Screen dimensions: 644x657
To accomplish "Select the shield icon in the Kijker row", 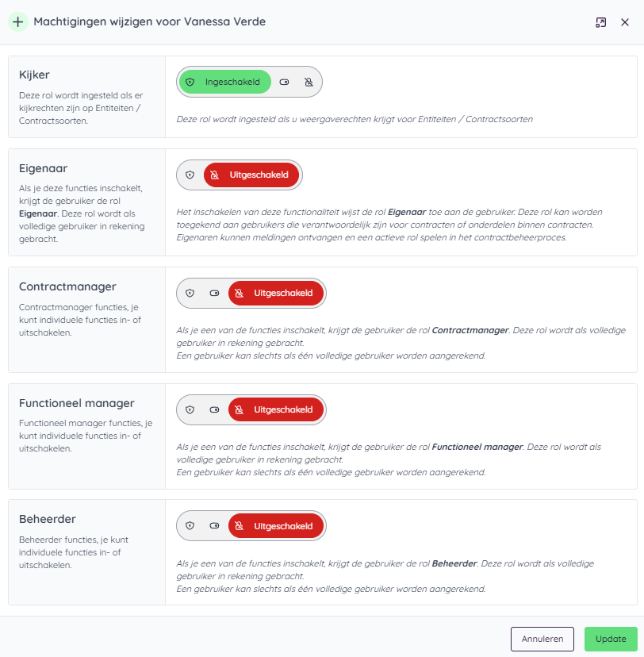I will (x=190, y=82).
